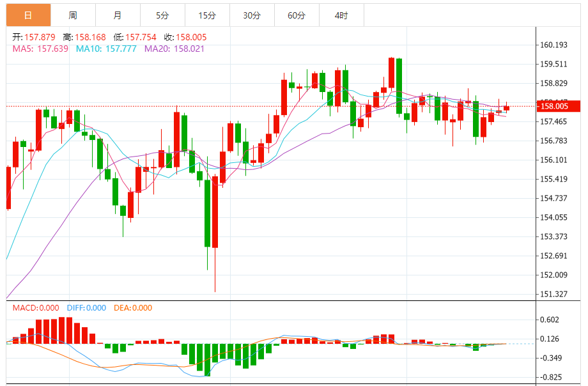Click the 154.055 price axis label

553,217
